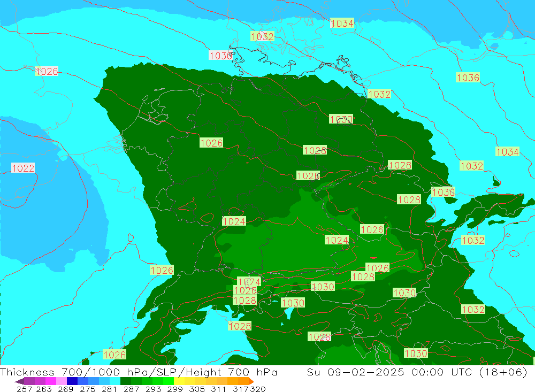
Task: Click the '(18+06)' forecast hour text
Action: click(503, 372)
